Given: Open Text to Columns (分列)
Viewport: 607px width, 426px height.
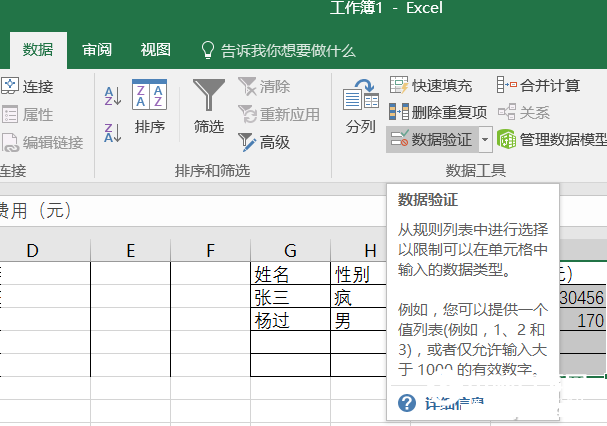Looking at the screenshot, I should pyautogui.click(x=360, y=108).
